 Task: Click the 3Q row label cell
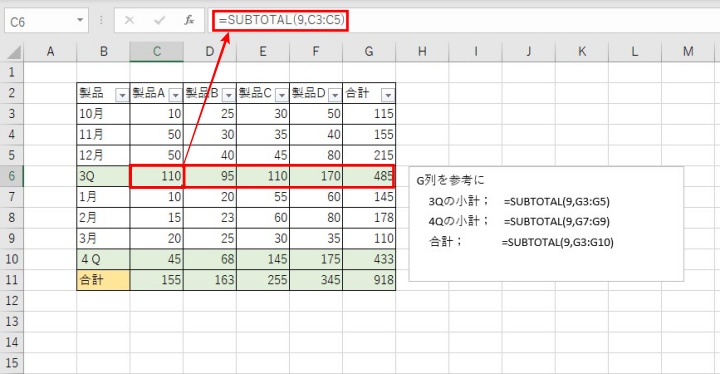103,176
